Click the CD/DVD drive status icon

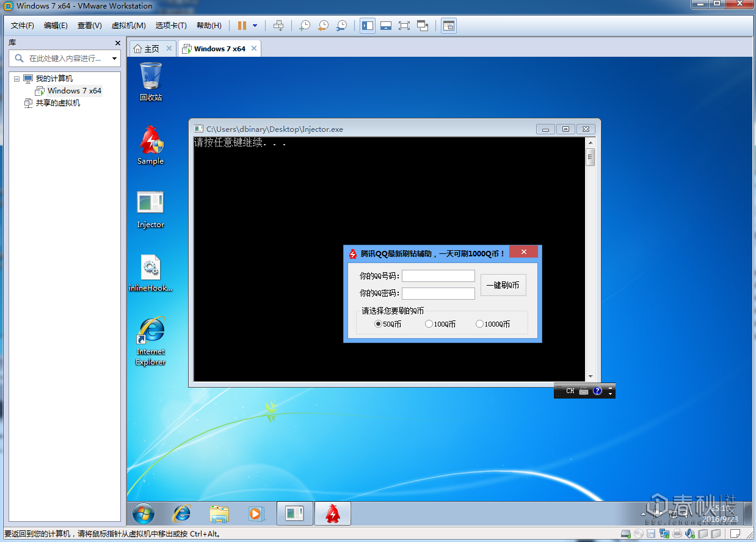639,534
